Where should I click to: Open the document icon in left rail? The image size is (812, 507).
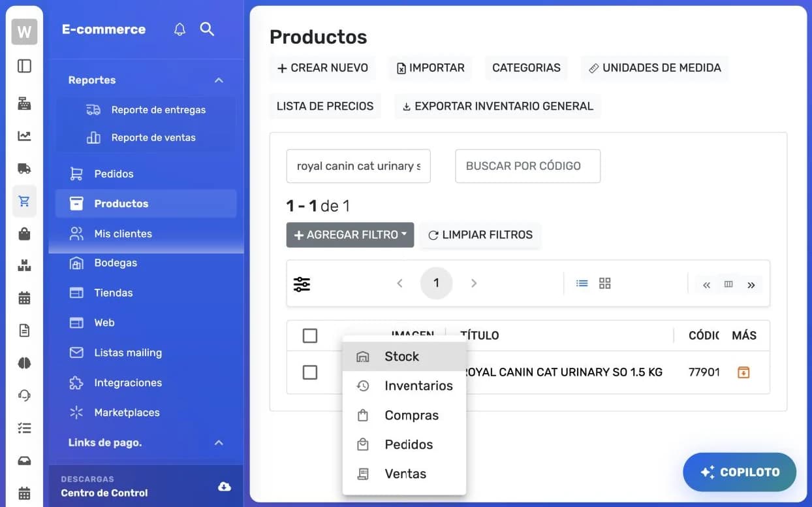pyautogui.click(x=24, y=331)
